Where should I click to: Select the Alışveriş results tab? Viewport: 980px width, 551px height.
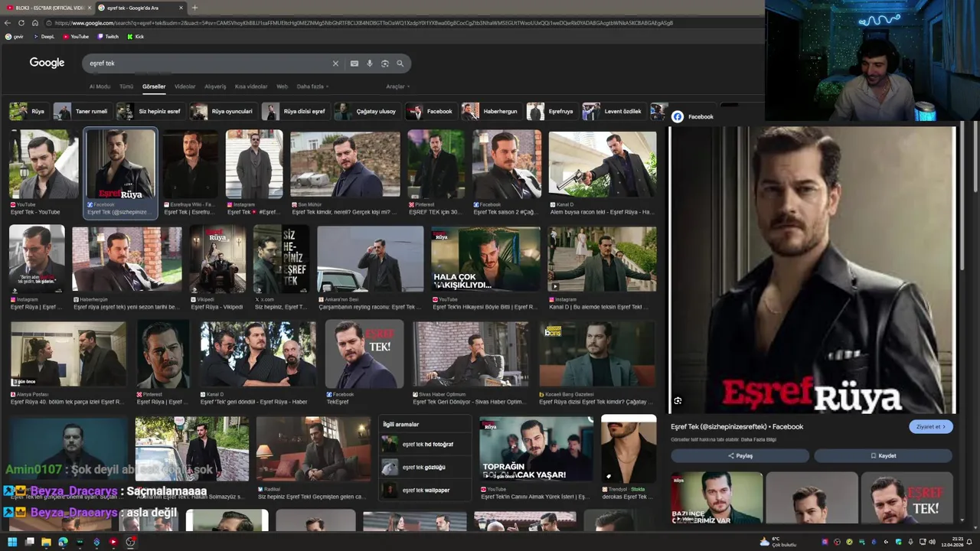(215, 86)
